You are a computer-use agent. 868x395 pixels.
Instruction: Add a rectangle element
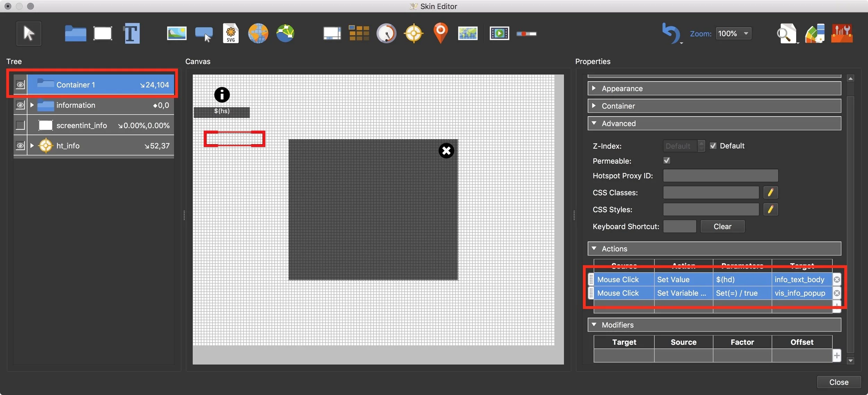tap(103, 34)
